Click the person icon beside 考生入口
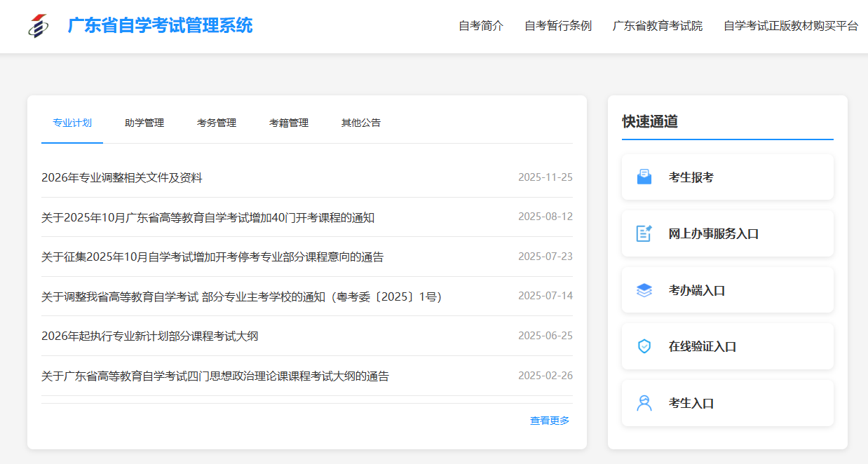Screen dimensions: 868x464 tap(644, 403)
